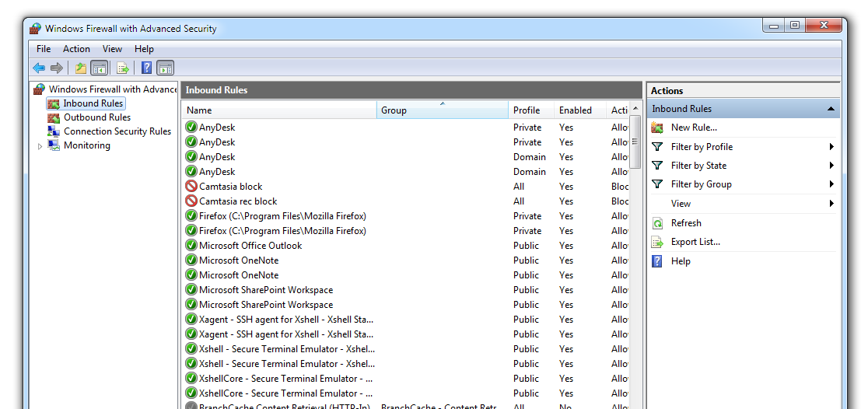The width and height of the screenshot is (868, 409).
Task: Open Help from the toolbar question mark icon
Action: [x=147, y=68]
